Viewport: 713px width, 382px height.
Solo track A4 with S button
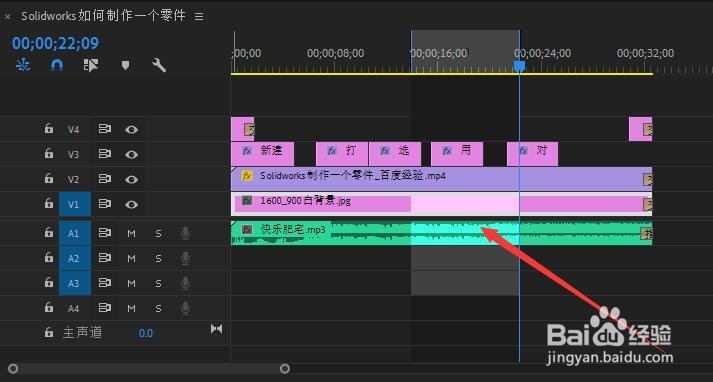click(158, 308)
